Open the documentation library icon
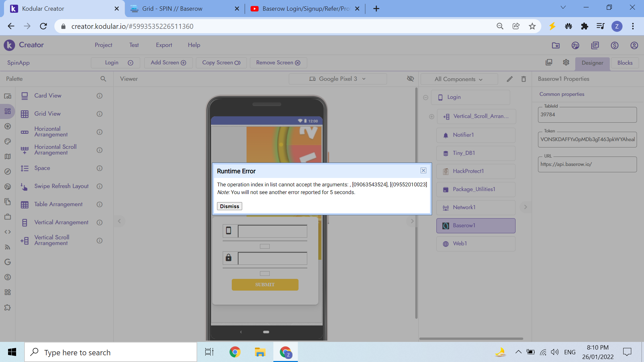Image resolution: width=644 pixels, height=362 pixels. click(x=595, y=45)
